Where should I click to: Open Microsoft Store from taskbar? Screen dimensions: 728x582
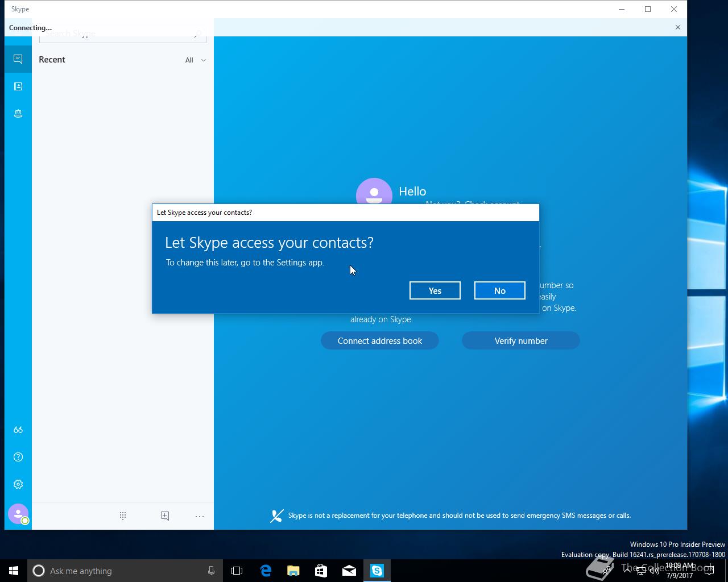coord(321,571)
